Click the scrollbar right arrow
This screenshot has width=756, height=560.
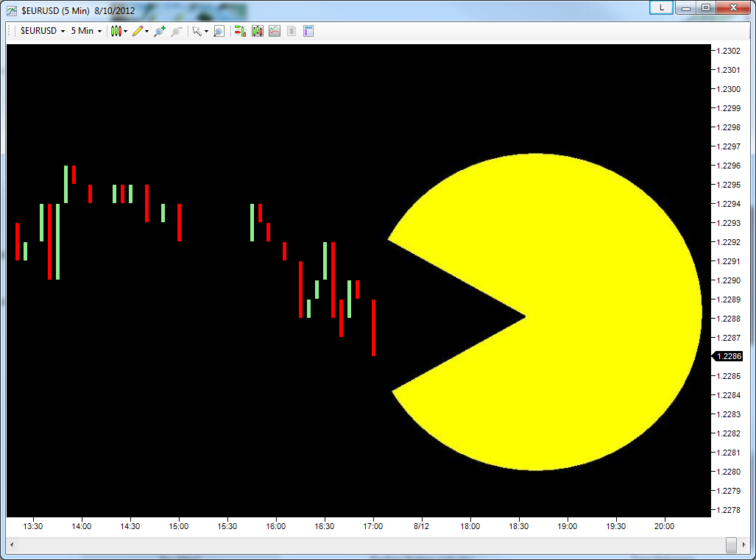743,545
